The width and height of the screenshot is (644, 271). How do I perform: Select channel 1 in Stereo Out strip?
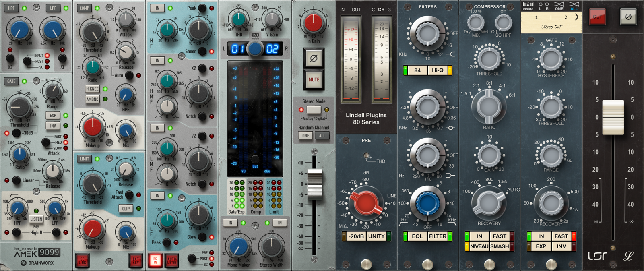pos(536,17)
